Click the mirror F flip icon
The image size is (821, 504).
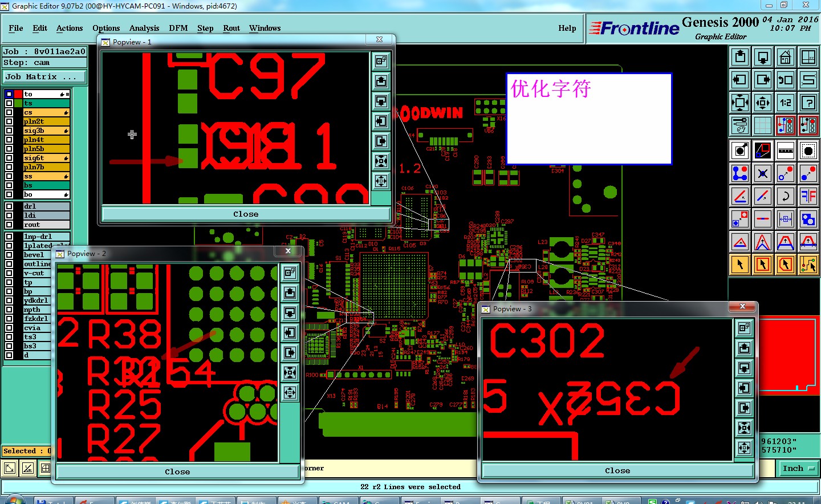pos(808,196)
